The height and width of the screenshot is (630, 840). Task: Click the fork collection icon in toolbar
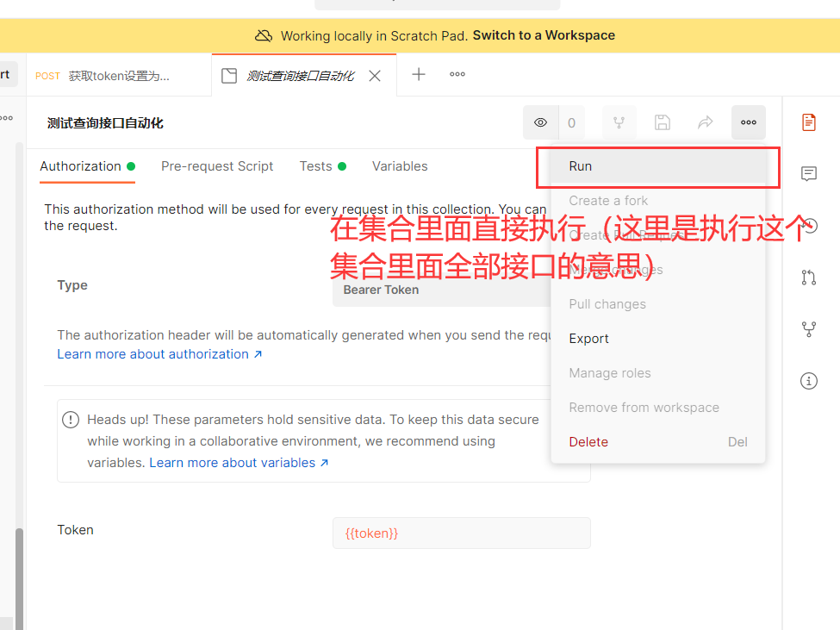[619, 122]
